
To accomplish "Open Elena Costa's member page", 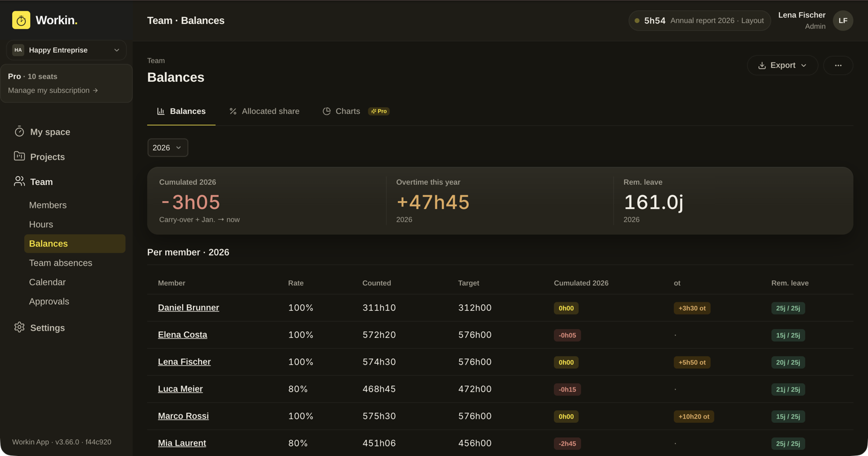I will pos(183,334).
